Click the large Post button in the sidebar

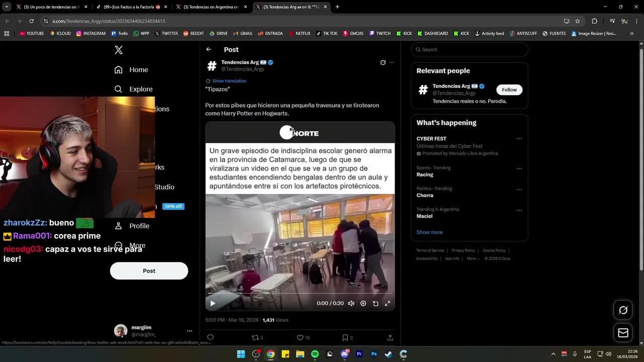pyautogui.click(x=149, y=271)
